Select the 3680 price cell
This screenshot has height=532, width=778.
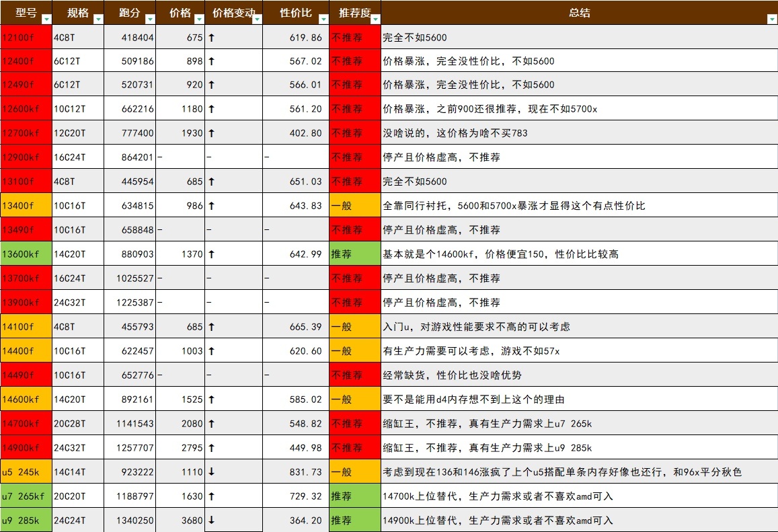click(x=180, y=521)
